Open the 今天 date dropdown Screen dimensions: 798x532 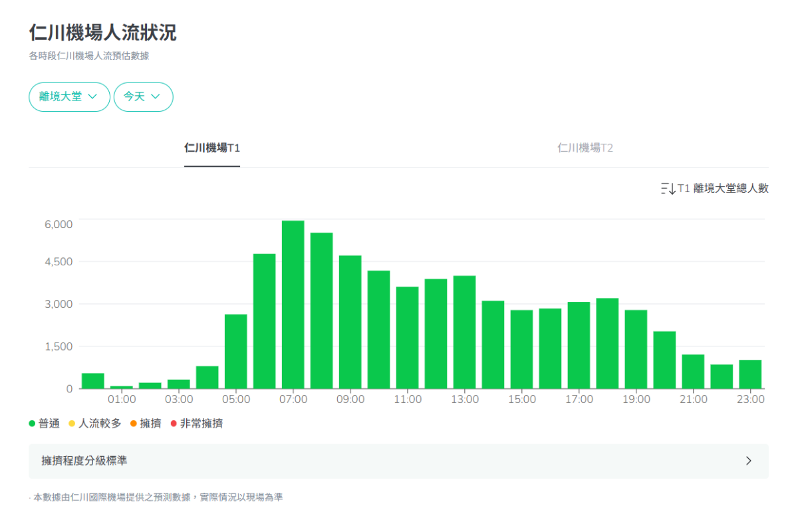tap(143, 97)
